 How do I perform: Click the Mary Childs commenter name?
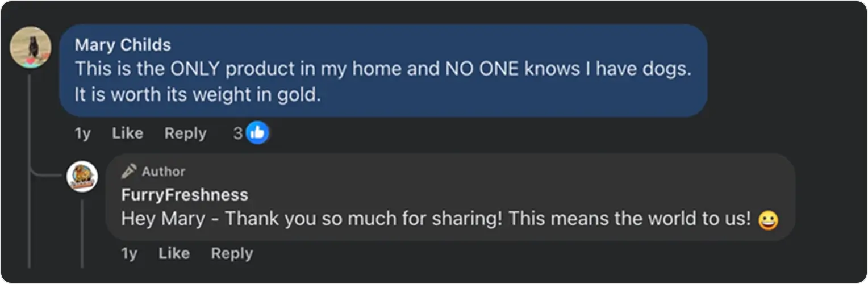(x=123, y=45)
